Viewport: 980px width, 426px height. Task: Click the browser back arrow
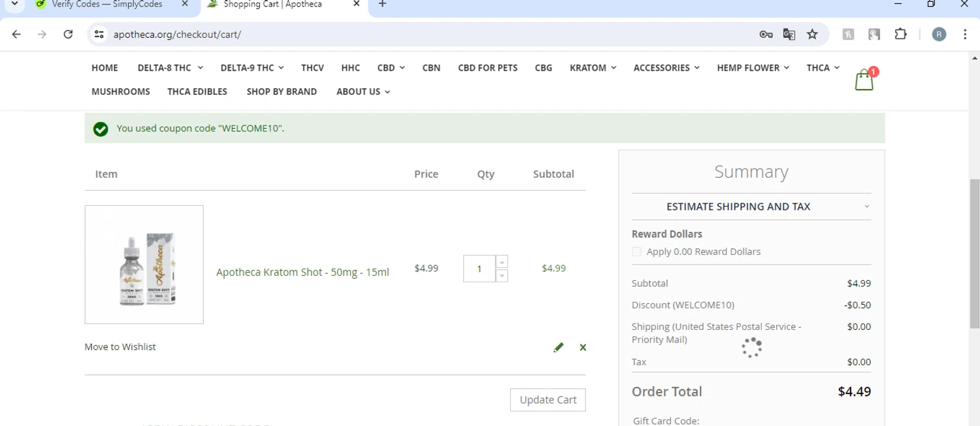pyautogui.click(x=16, y=34)
